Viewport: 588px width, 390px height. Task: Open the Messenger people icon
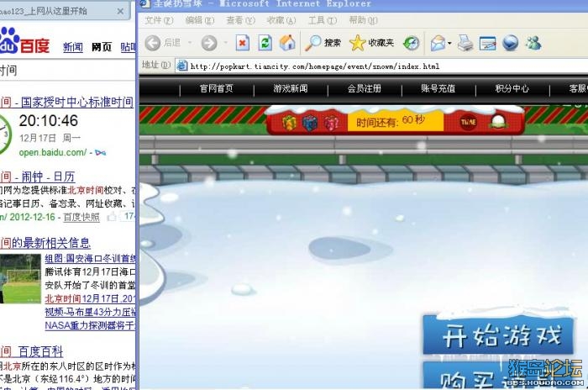(533, 43)
